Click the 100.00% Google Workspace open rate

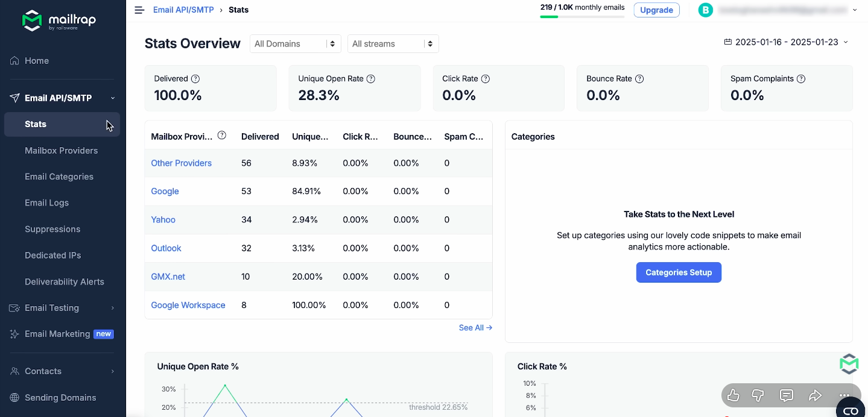tap(309, 306)
